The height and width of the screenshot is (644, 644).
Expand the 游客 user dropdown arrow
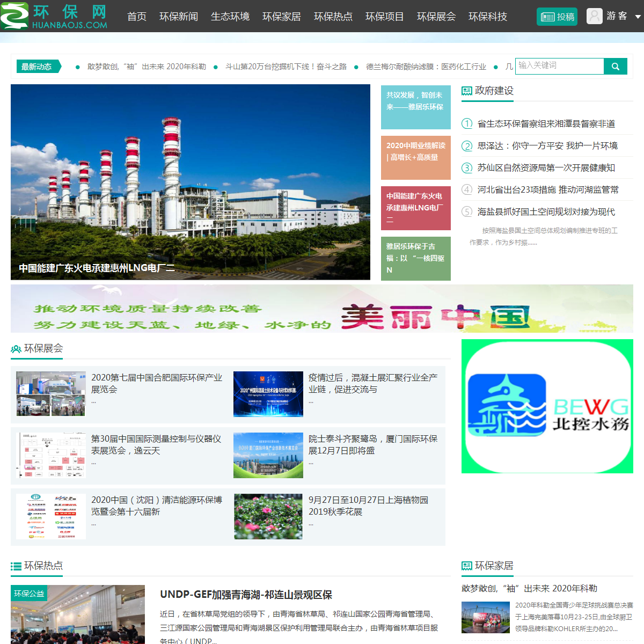[x=638, y=17]
